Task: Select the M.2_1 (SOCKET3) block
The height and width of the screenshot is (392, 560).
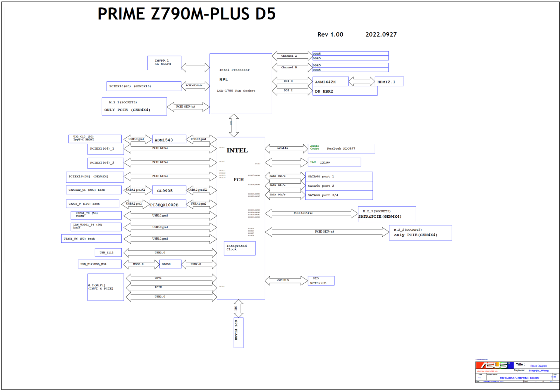Action: (134, 106)
